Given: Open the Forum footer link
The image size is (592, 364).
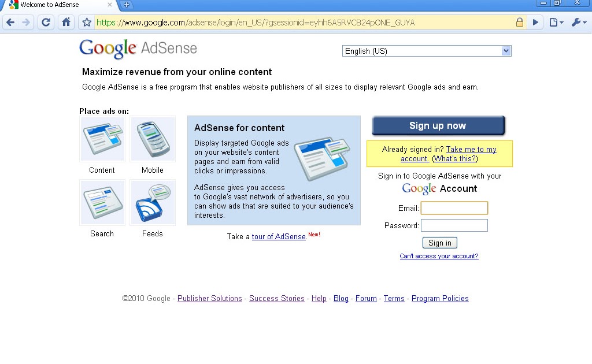Looking at the screenshot, I should pos(366,298).
